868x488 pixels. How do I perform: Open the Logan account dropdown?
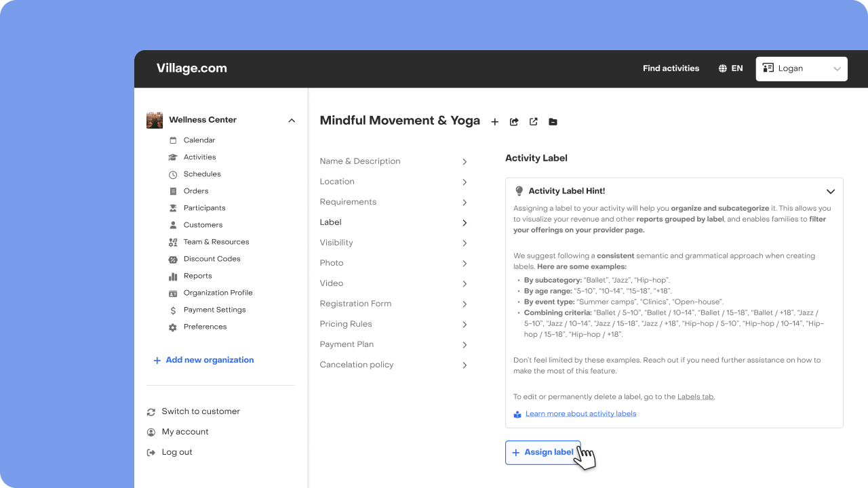(x=802, y=68)
